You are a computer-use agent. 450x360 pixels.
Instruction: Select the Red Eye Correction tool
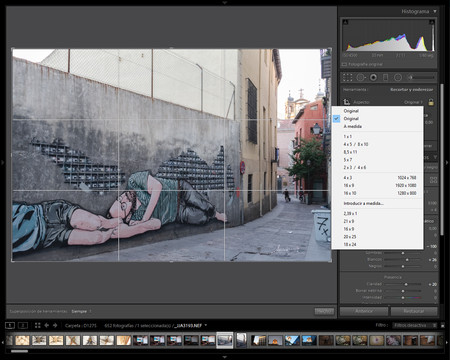[373, 77]
